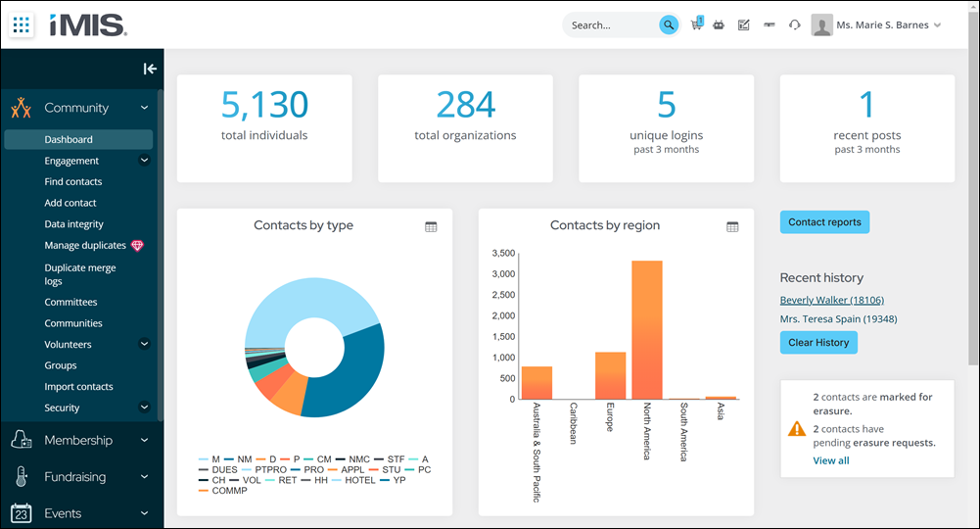The width and height of the screenshot is (980, 529).
Task: Click the search magnifier button
Action: (669, 25)
